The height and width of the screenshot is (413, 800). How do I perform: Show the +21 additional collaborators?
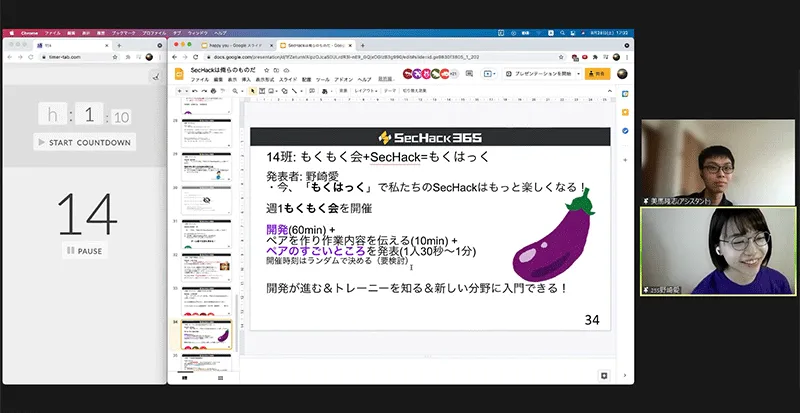[453, 74]
